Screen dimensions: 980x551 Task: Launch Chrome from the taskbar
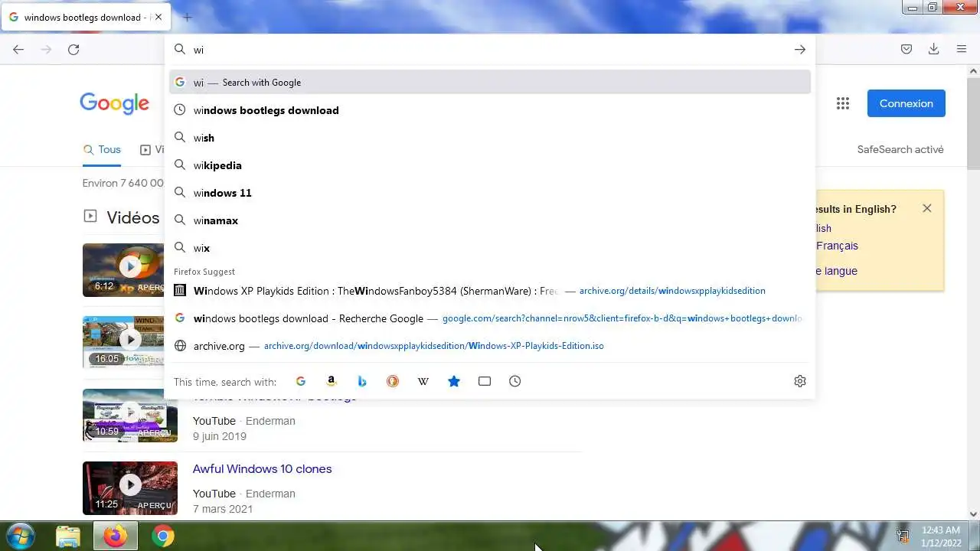(162, 536)
